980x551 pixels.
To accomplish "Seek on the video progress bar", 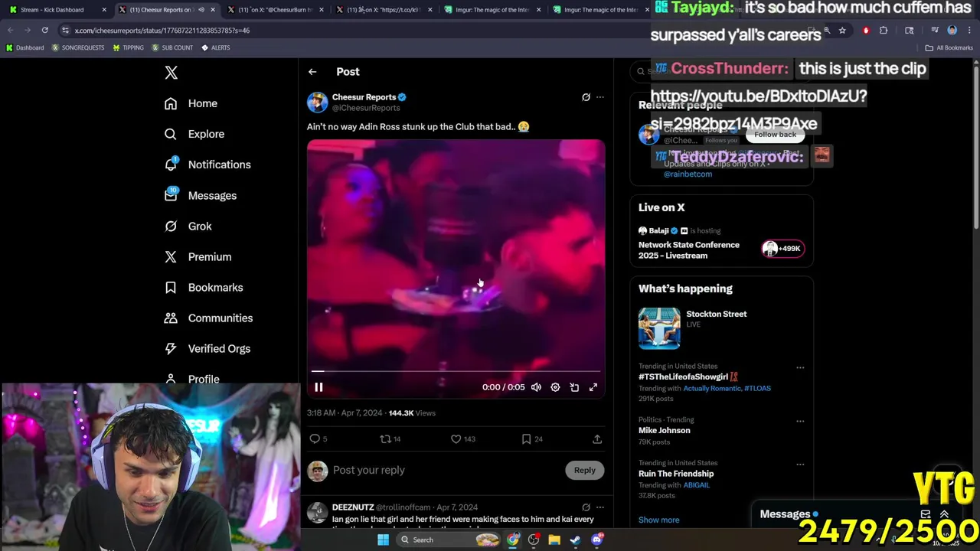I will (x=456, y=372).
